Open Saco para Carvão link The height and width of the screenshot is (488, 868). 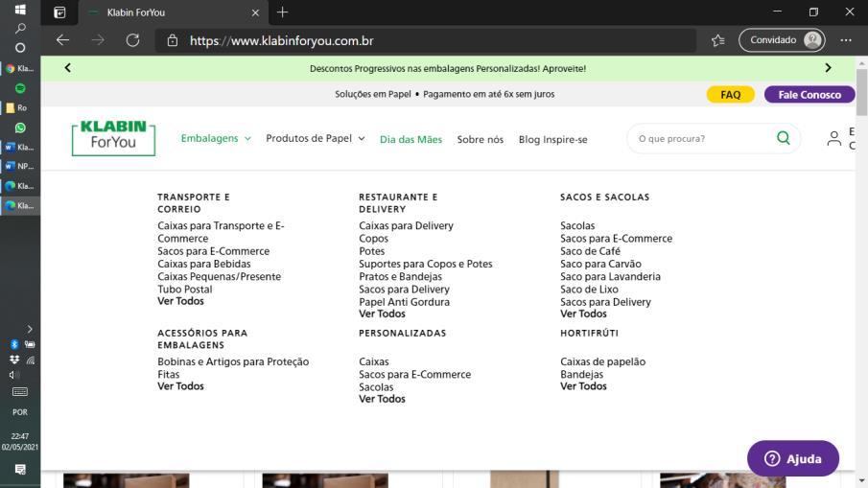[600, 264]
